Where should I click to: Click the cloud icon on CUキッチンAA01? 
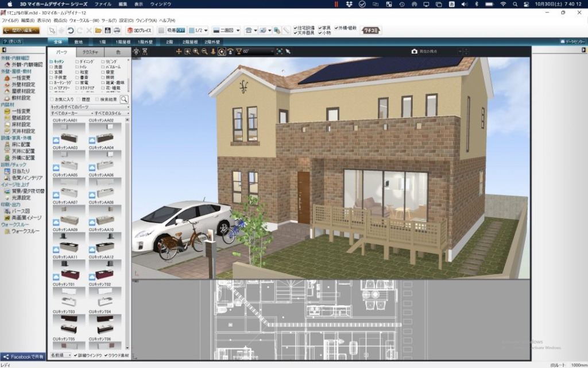tap(56, 140)
